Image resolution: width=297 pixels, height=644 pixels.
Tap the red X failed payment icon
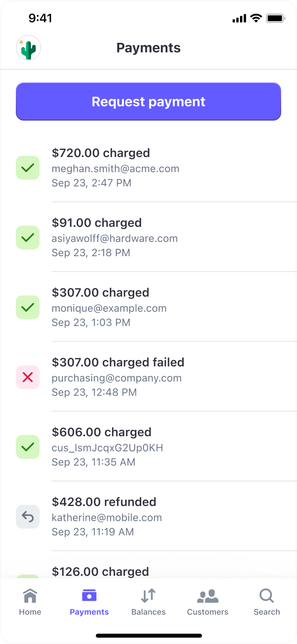coord(28,377)
